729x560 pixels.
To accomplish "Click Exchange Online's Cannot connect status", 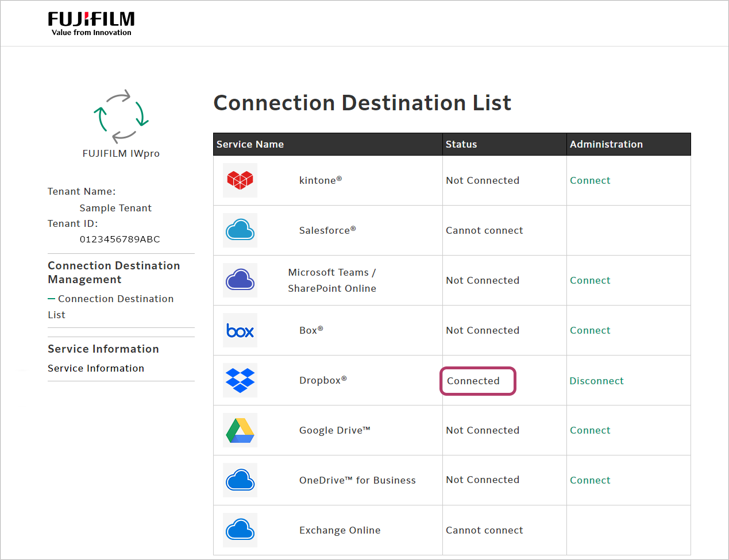I will pos(484,530).
